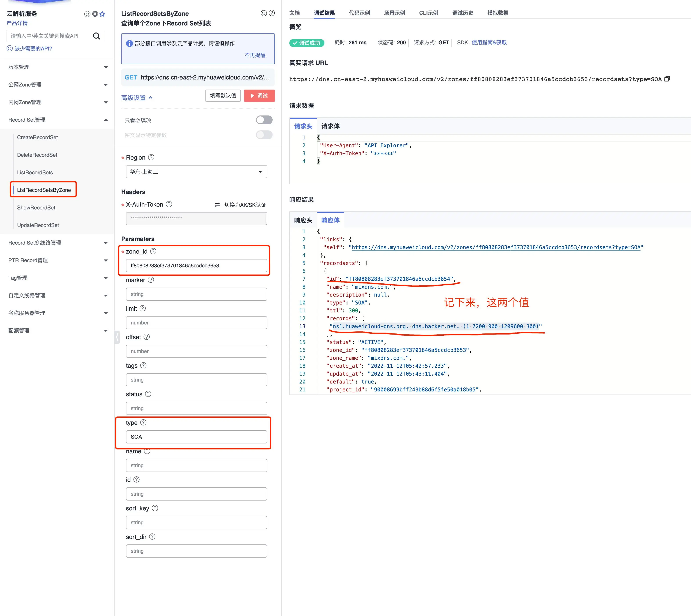Open the Region dropdown showing 华东-上海二
691x616 pixels.
pyautogui.click(x=196, y=172)
